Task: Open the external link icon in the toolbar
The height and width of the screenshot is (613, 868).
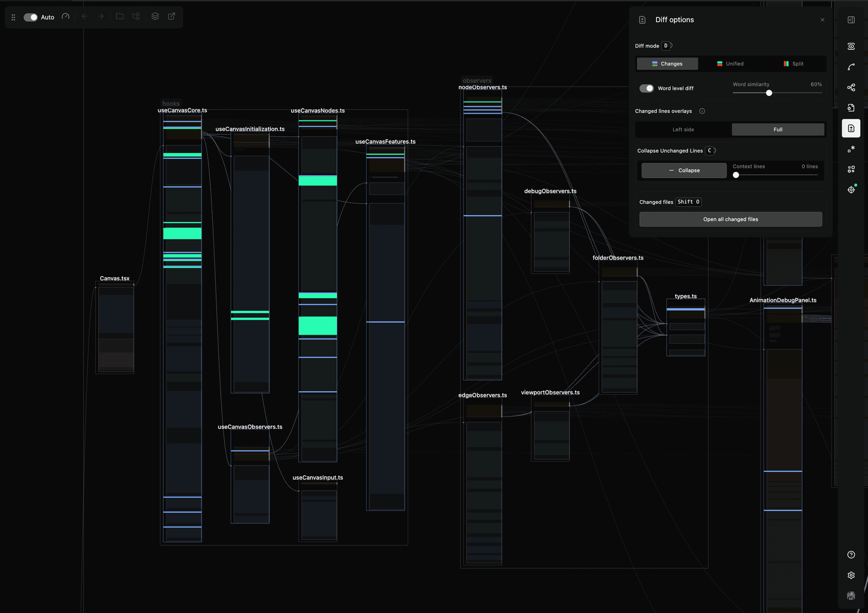Action: (171, 17)
